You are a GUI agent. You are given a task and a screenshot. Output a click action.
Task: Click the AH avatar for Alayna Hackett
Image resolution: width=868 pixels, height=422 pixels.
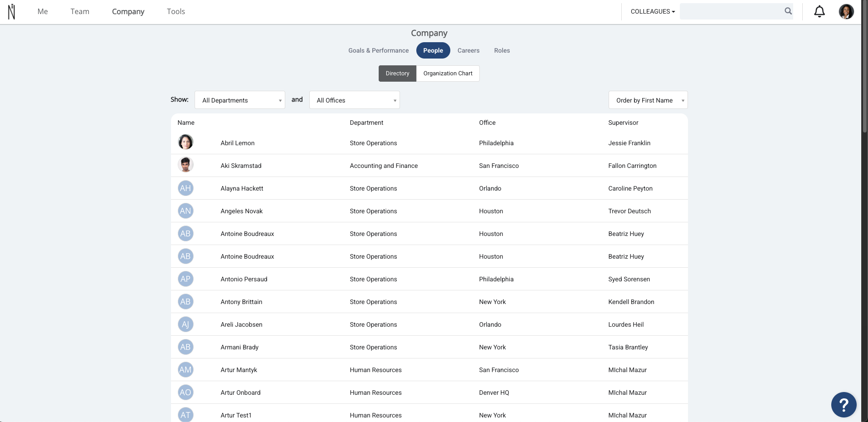(185, 188)
